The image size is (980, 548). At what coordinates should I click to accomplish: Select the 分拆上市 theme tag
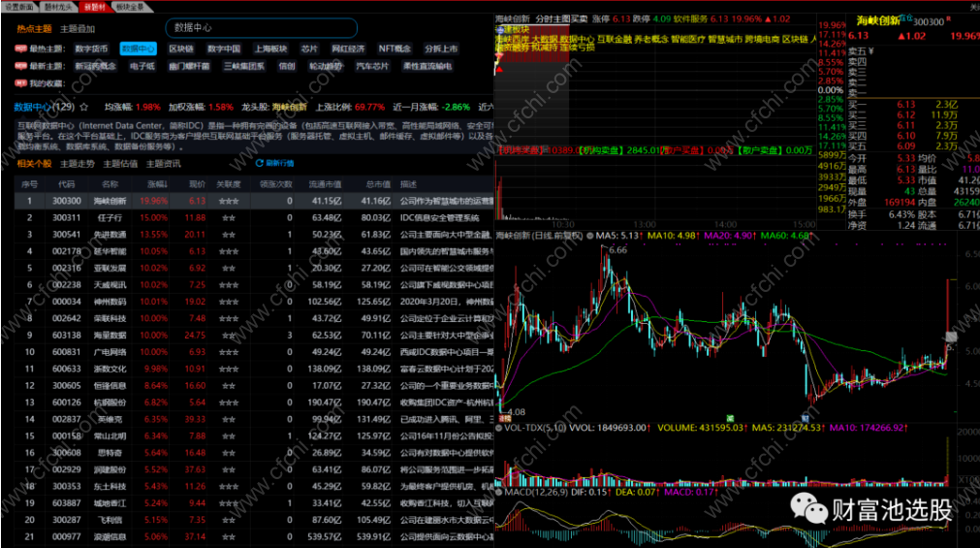(x=441, y=48)
